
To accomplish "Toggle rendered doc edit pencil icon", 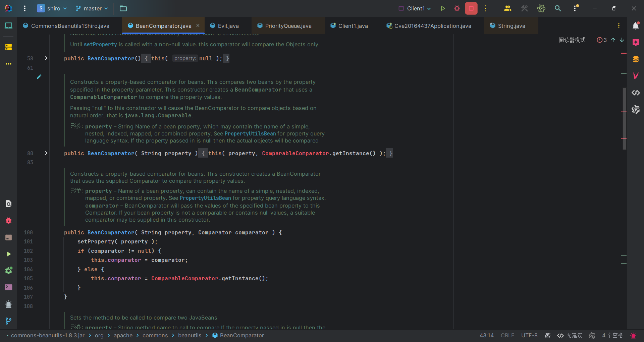I will 39,77.
